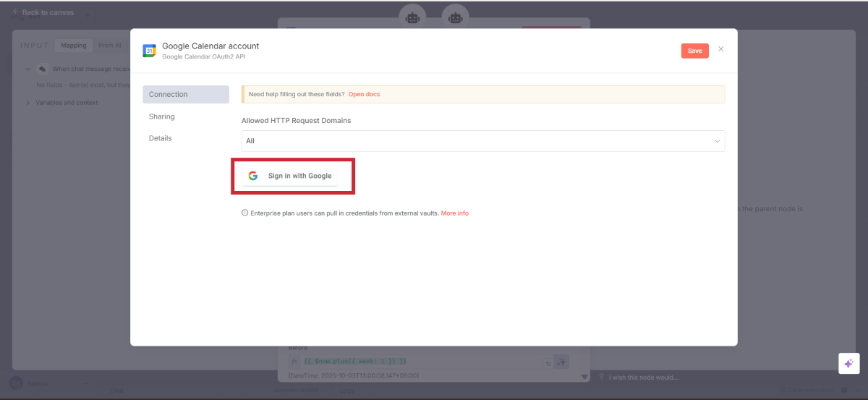Screen dimensions: 868x400
Task: Close the Google Calendar account dialog
Action: 720,49
